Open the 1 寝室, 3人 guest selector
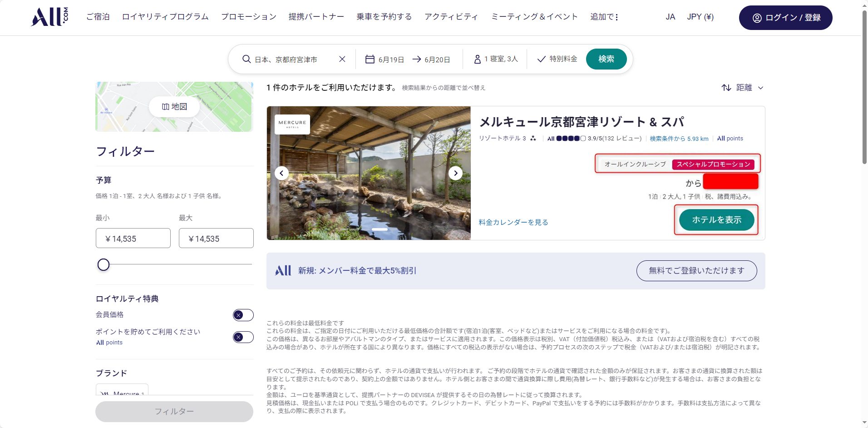 tap(496, 59)
